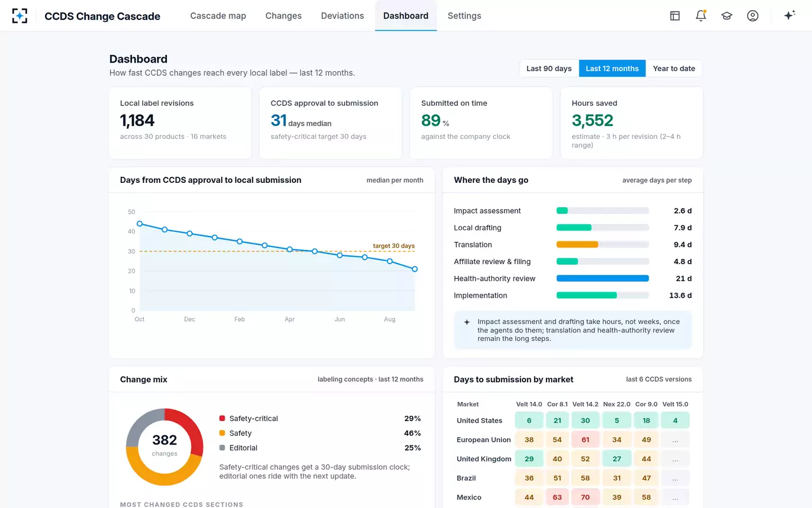Click the orange Safety legend swatch
Screen dimensions: 812x508
click(222, 433)
